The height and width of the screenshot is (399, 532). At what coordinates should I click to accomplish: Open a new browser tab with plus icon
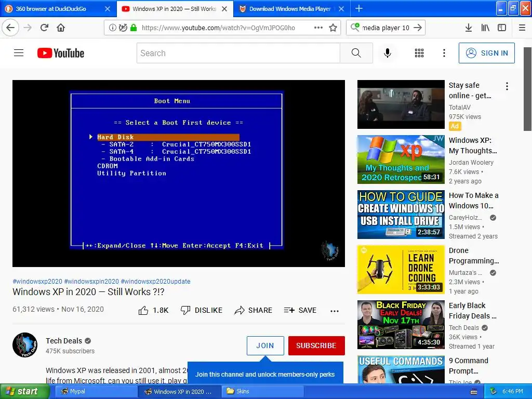(359, 8)
